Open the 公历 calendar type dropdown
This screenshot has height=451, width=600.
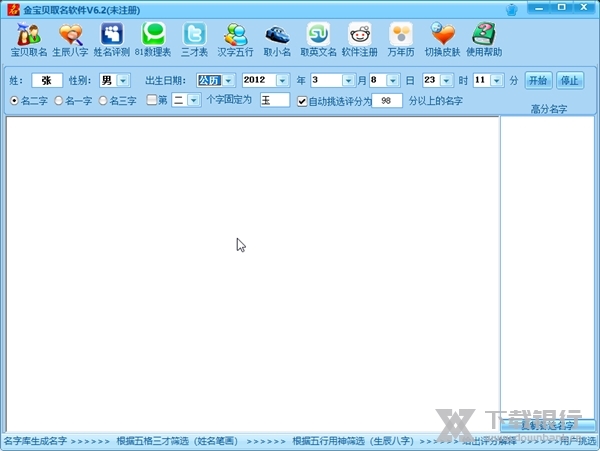[228, 80]
